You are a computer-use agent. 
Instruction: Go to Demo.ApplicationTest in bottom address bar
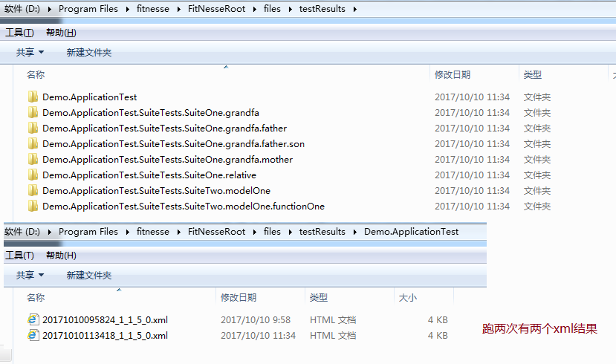pos(412,232)
